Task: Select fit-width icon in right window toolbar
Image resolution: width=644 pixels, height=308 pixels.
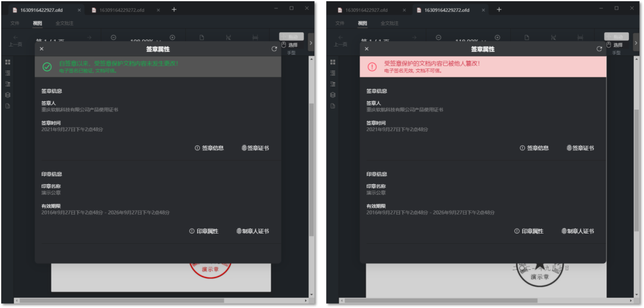Action: [580, 38]
